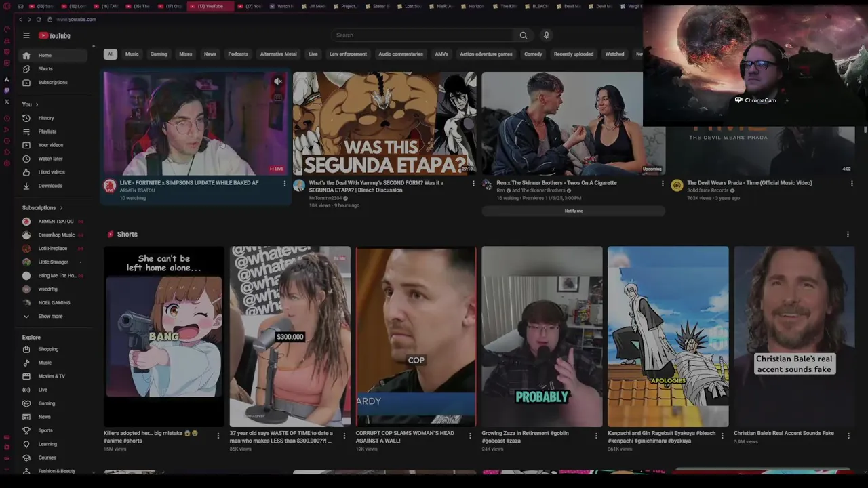868x488 pixels.
Task: Toggle mute on the live preview thumbnail
Action: pos(277,82)
